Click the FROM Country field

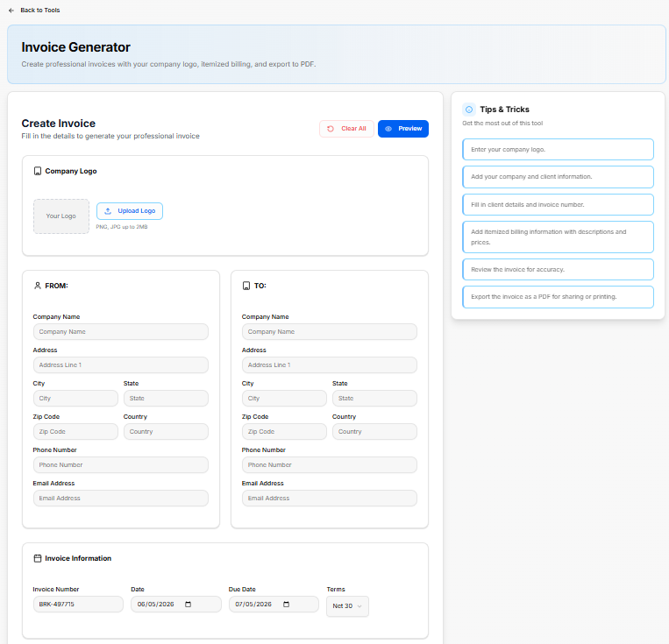166,432
